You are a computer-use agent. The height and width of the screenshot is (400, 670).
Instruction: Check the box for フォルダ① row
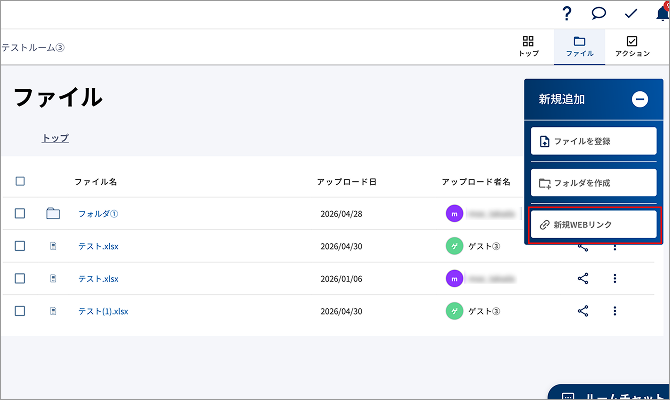click(20, 213)
